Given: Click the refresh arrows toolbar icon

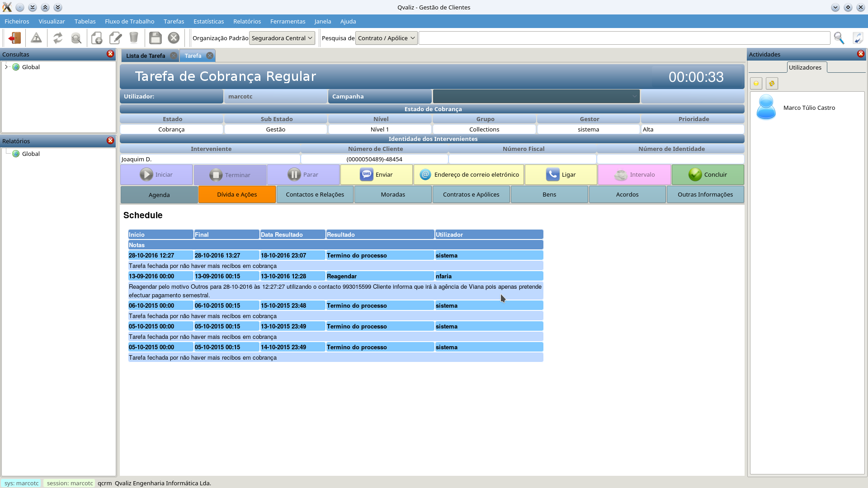Looking at the screenshot, I should pos(57,38).
